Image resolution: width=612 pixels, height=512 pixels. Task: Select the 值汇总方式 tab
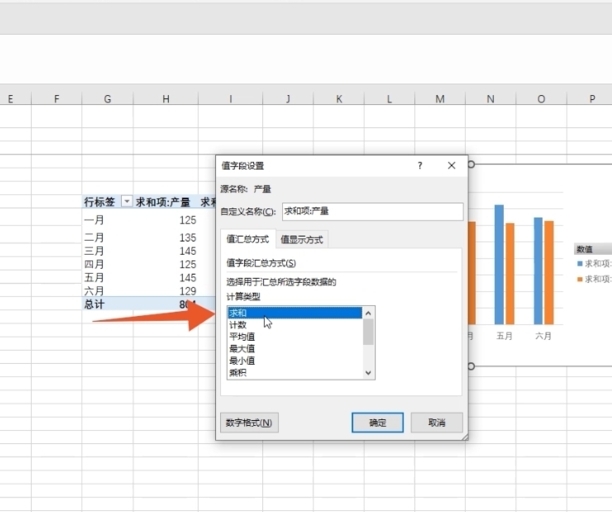tap(247, 239)
